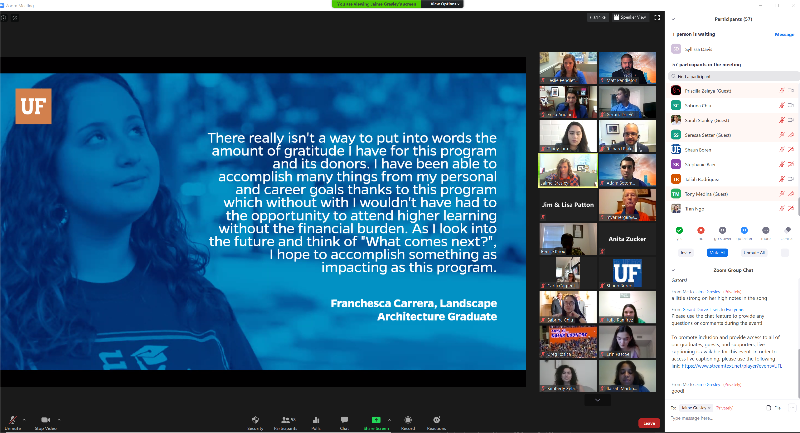This screenshot has height=433, width=800.
Task: Open the accessibility link in chat message
Action: click(x=732, y=366)
